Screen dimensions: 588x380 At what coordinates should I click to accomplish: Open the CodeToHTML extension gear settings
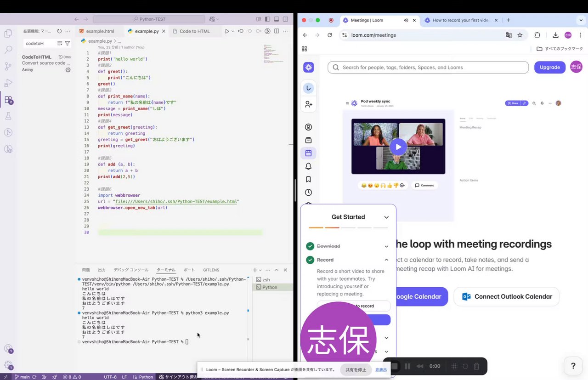click(68, 70)
